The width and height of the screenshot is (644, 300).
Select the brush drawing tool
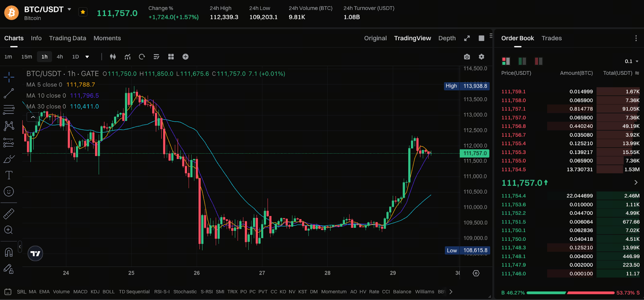pos(9,159)
